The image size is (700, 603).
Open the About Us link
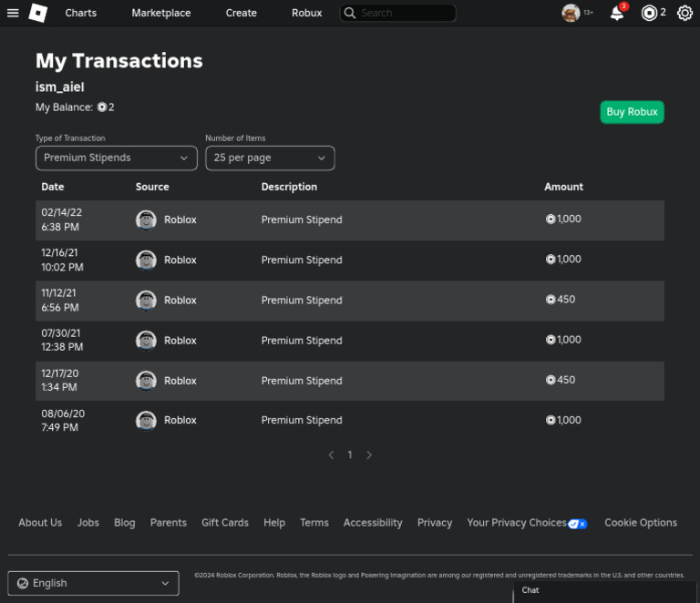[x=40, y=523]
